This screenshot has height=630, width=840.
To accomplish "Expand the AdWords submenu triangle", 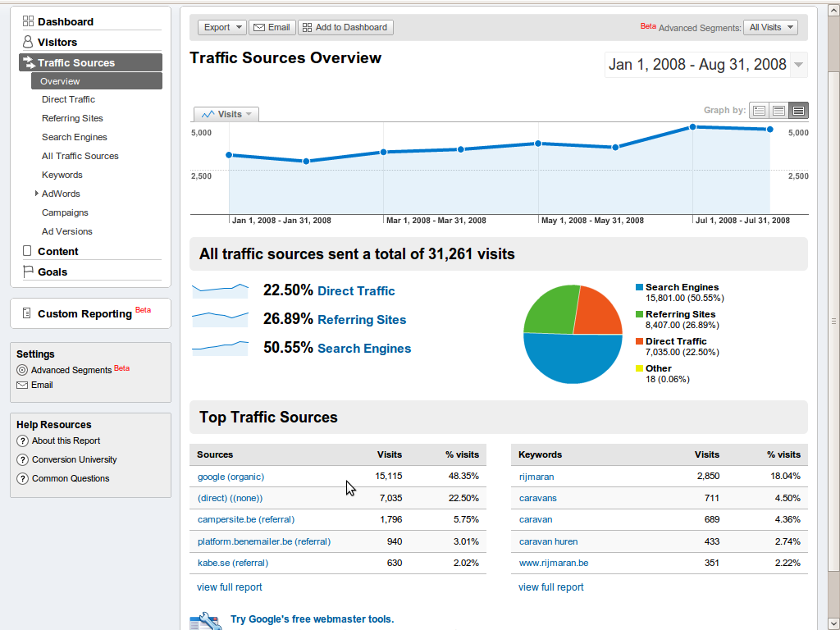I will coord(36,194).
